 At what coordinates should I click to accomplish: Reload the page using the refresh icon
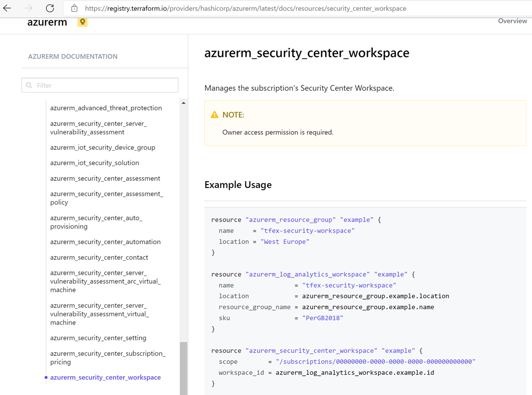tap(49, 8)
